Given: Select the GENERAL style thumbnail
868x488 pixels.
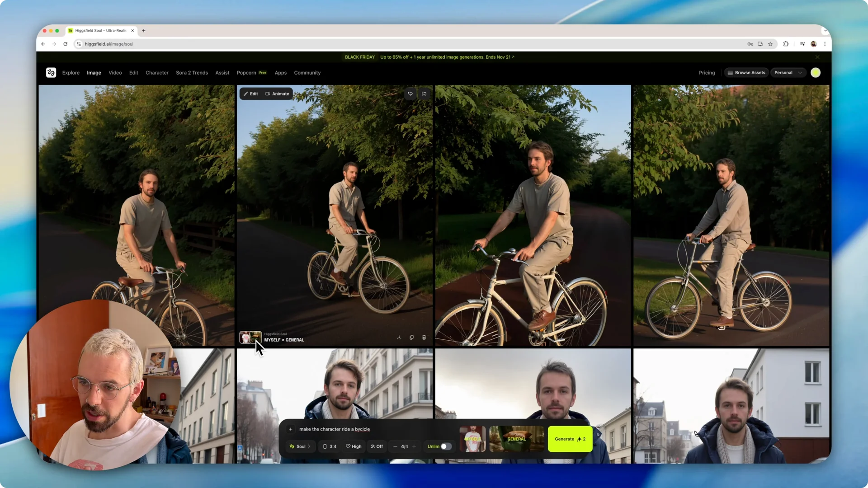Looking at the screenshot, I should pyautogui.click(x=516, y=439).
